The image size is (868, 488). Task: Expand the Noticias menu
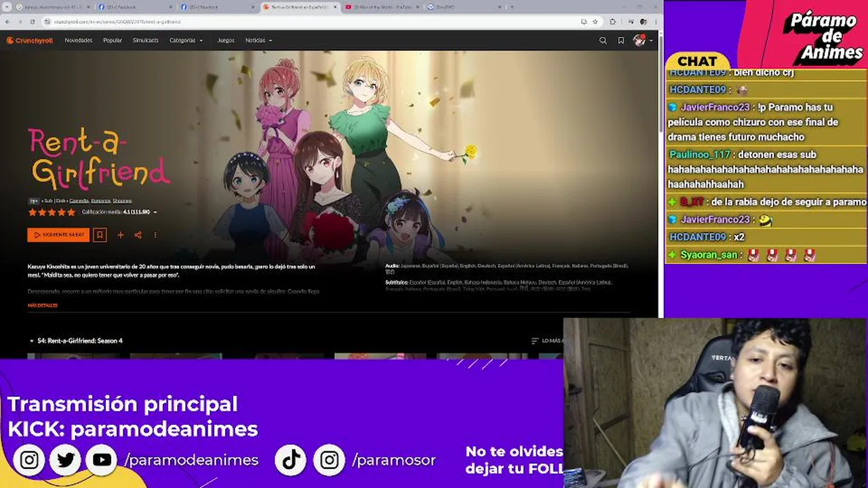258,41
